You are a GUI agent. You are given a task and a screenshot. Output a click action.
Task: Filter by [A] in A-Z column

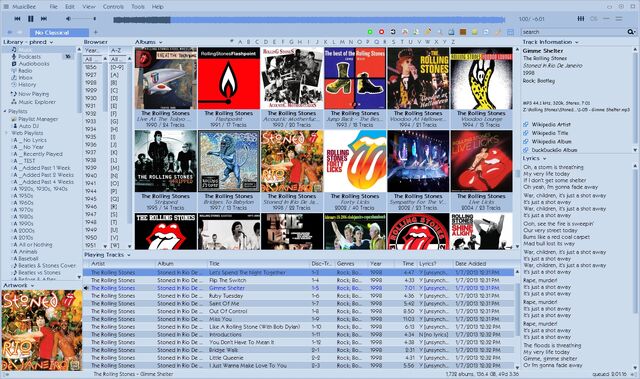tap(115, 75)
